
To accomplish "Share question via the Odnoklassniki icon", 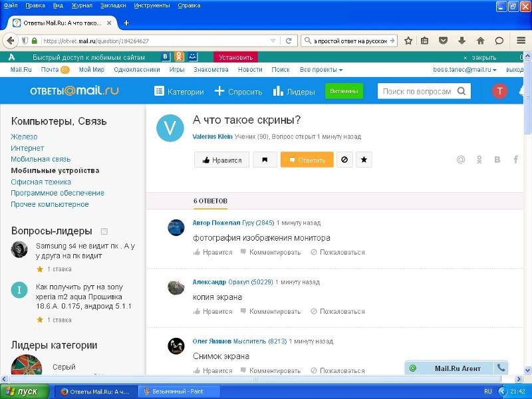I will pos(479,159).
